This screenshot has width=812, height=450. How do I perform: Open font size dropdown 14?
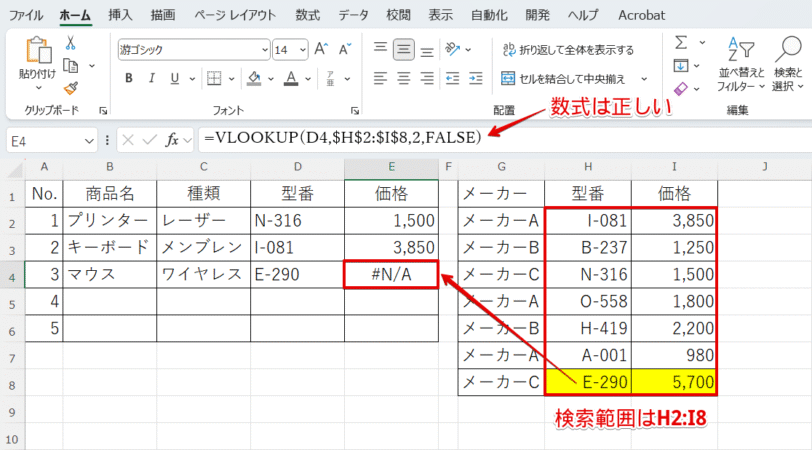click(303, 50)
